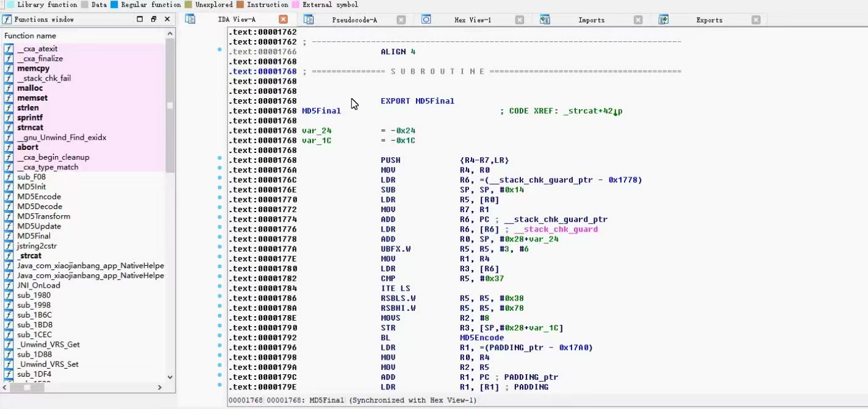Click the EXPORT MD5Final directive line
This screenshot has height=409, width=868.
[418, 101]
